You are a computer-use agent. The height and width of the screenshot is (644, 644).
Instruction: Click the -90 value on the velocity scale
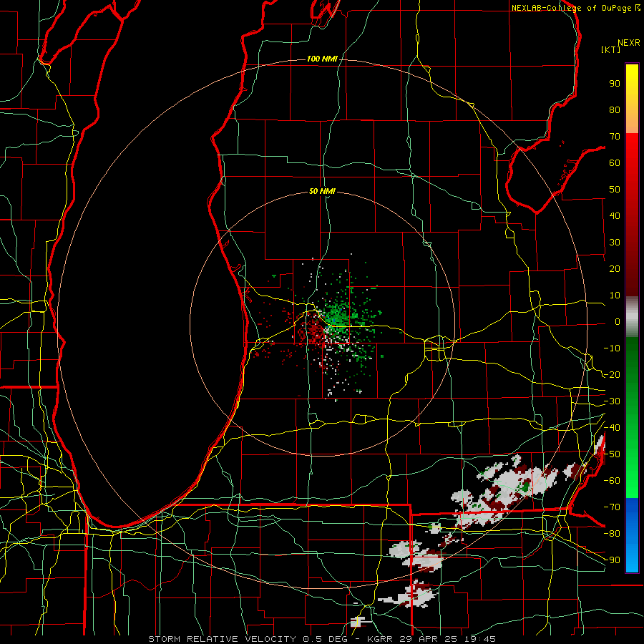point(612,560)
